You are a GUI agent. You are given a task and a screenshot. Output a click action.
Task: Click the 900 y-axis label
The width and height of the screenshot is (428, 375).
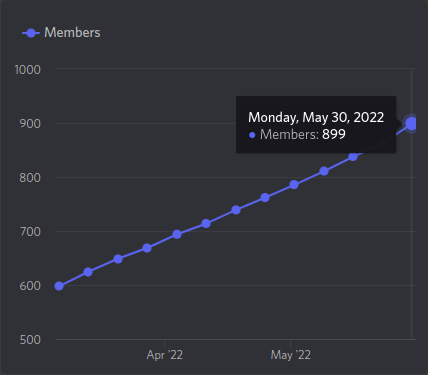pos(30,124)
